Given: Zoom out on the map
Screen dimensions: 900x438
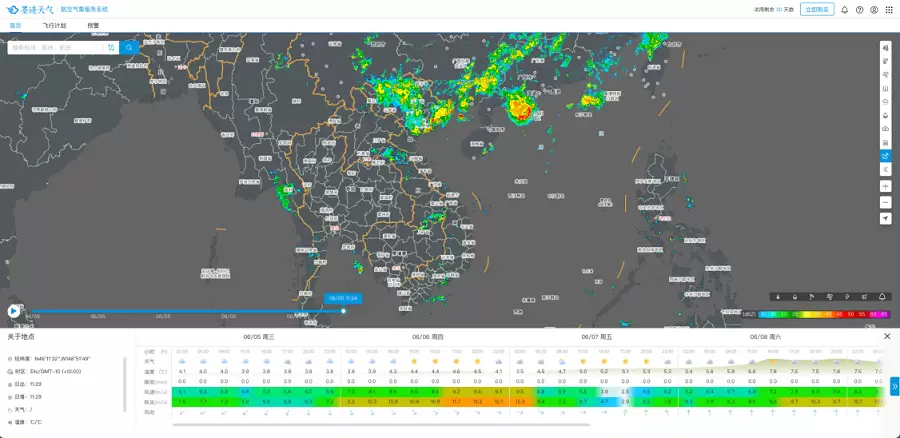Looking at the screenshot, I should click(x=885, y=202).
